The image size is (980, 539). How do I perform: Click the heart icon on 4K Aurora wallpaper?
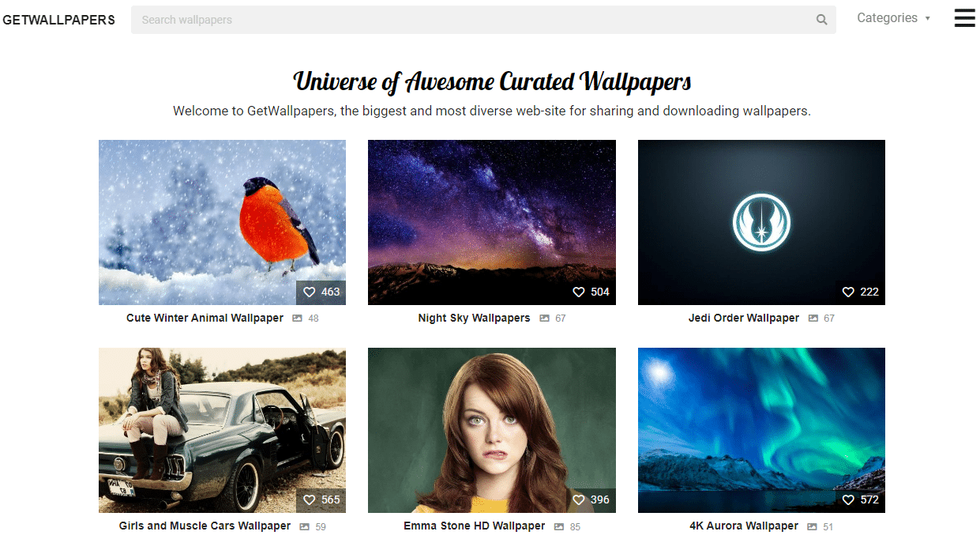(x=848, y=499)
